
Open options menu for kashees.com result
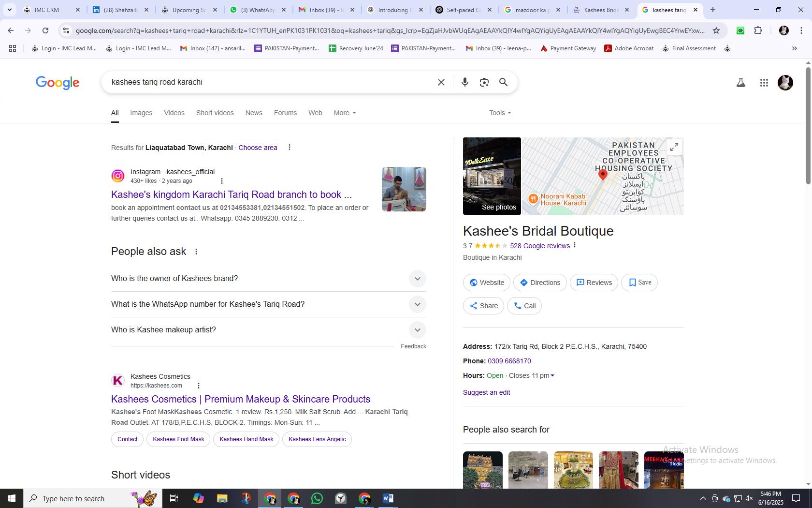click(x=199, y=386)
